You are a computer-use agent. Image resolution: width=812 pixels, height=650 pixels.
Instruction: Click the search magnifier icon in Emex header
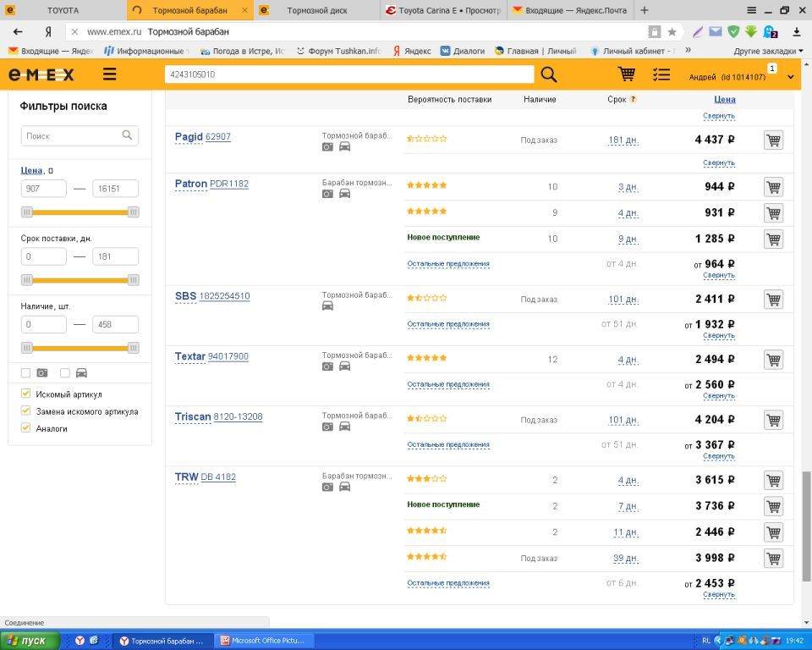coord(549,74)
